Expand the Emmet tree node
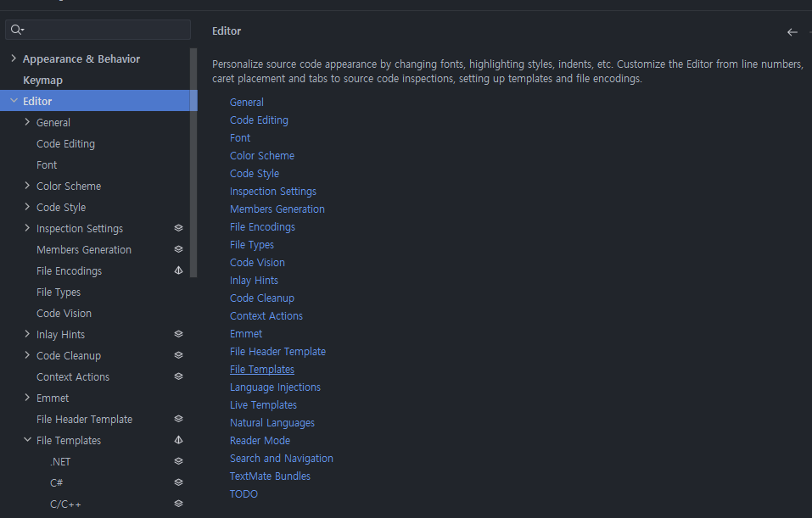812x518 pixels. coord(27,398)
